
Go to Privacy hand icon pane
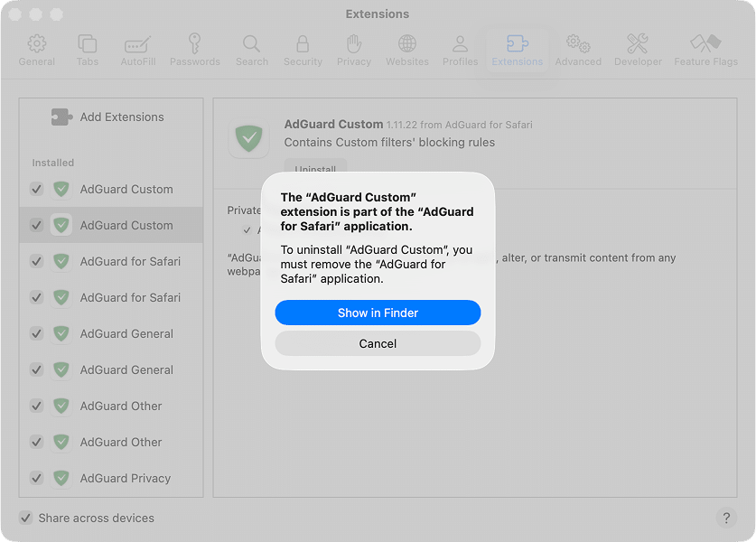(x=354, y=51)
